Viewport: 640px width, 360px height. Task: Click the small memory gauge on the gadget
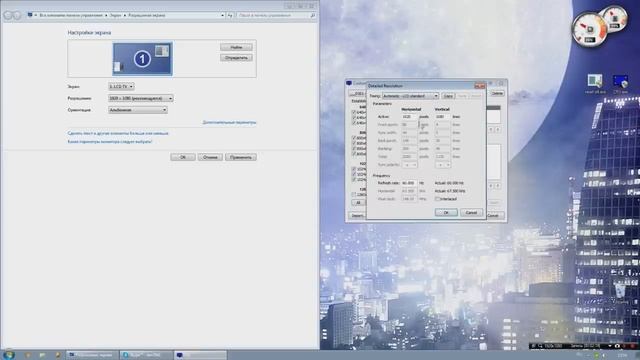click(615, 18)
